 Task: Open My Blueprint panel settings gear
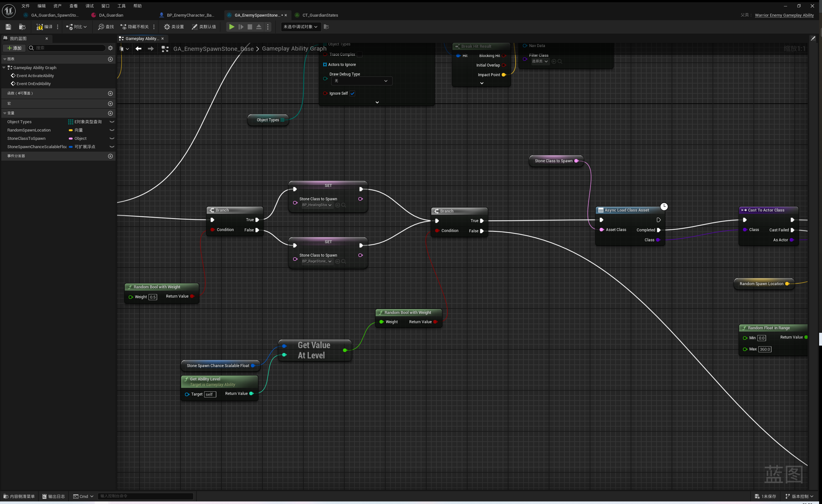(110, 48)
